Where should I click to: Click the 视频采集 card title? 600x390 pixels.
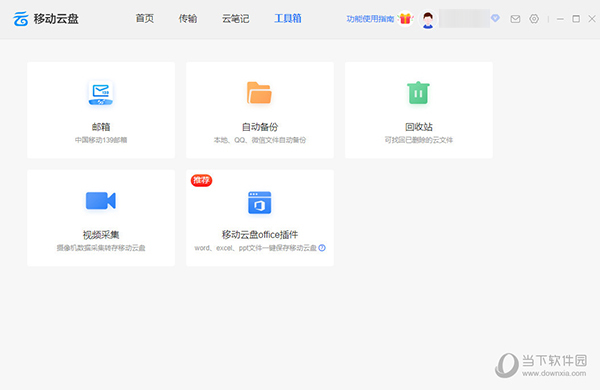(101, 235)
